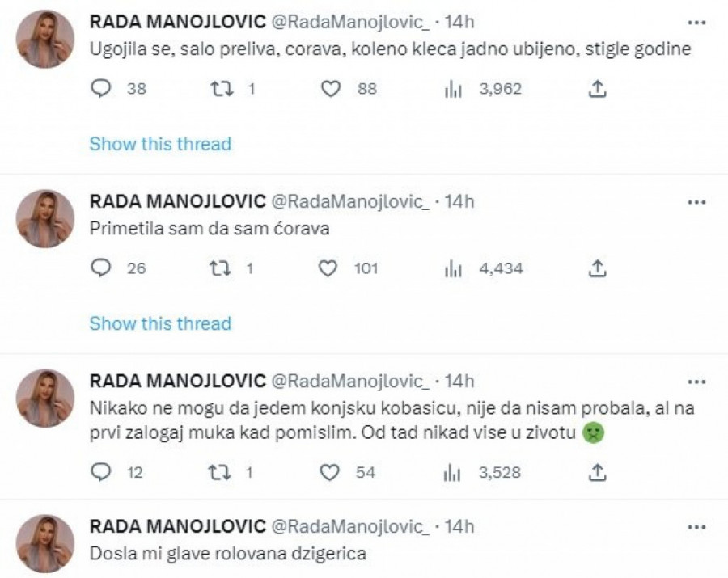
Task: Show this thread under 'Primetila sam' tweet
Action: click(x=160, y=323)
